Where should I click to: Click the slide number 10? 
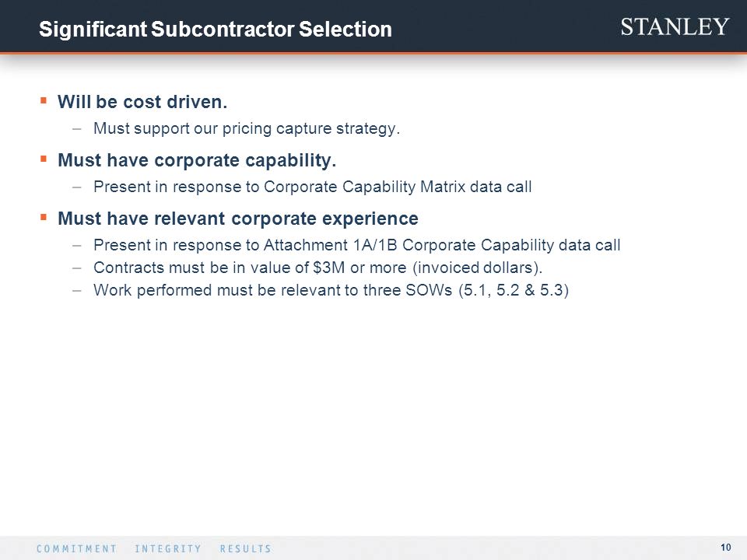pyautogui.click(x=725, y=548)
